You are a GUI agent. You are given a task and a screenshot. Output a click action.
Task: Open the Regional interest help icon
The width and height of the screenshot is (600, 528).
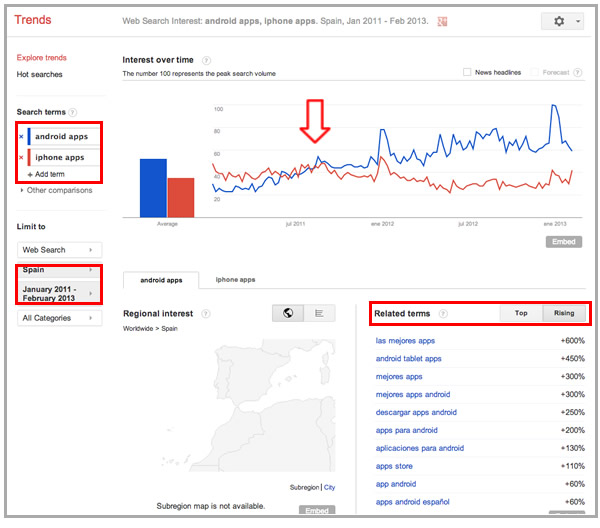pyautogui.click(x=206, y=314)
